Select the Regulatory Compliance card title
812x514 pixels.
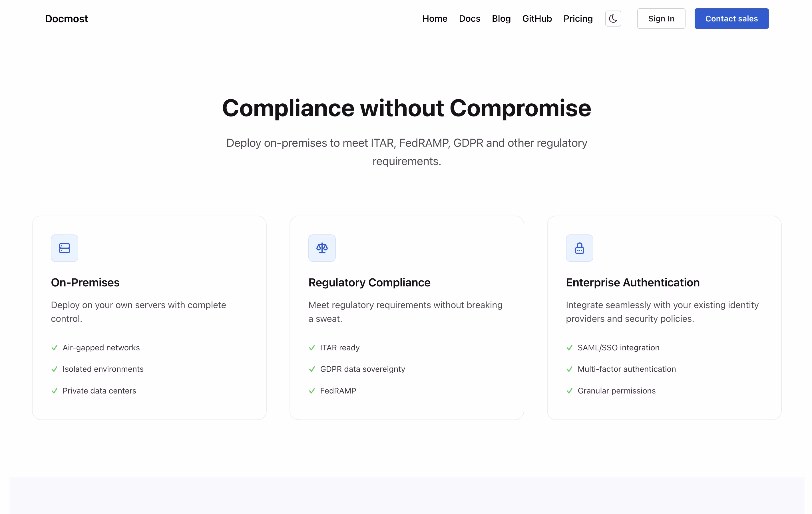tap(369, 283)
